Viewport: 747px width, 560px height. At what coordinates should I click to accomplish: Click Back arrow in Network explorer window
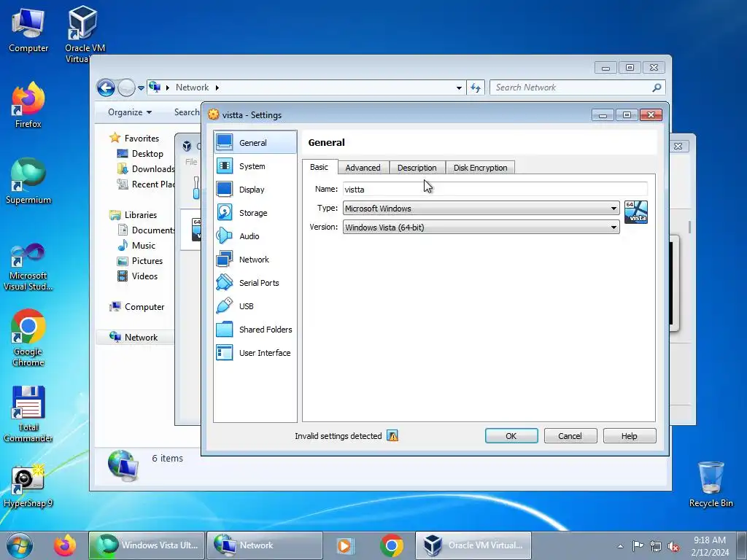[106, 87]
